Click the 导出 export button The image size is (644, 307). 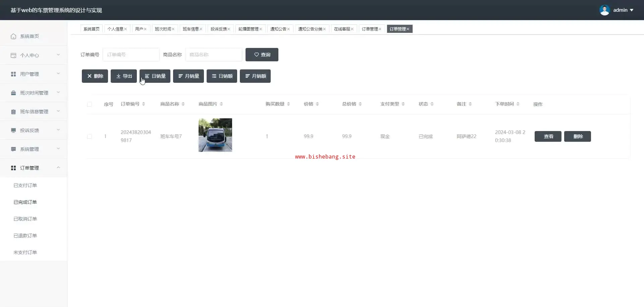point(124,76)
